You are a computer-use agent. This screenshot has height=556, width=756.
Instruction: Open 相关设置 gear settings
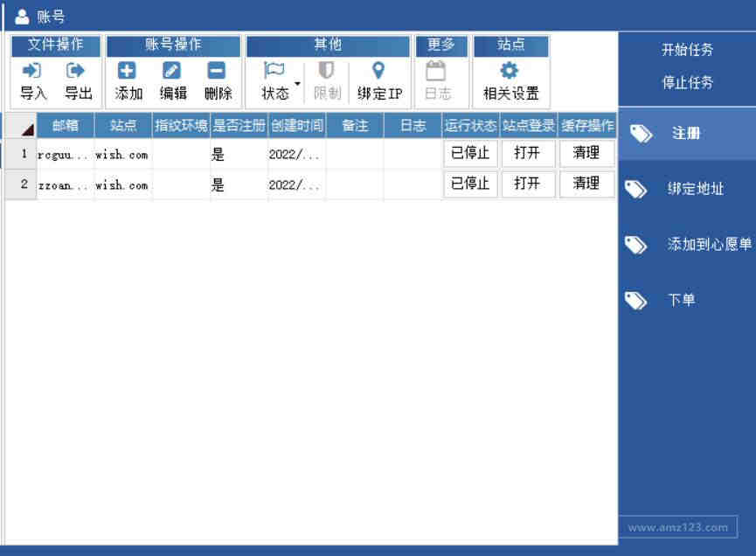pyautogui.click(x=510, y=71)
